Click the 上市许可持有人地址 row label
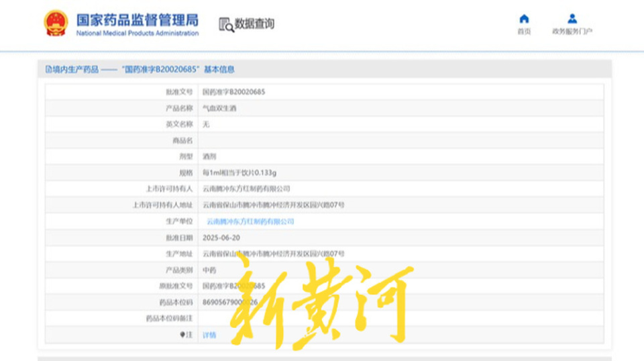The height and width of the screenshot is (361, 644). [x=162, y=205]
